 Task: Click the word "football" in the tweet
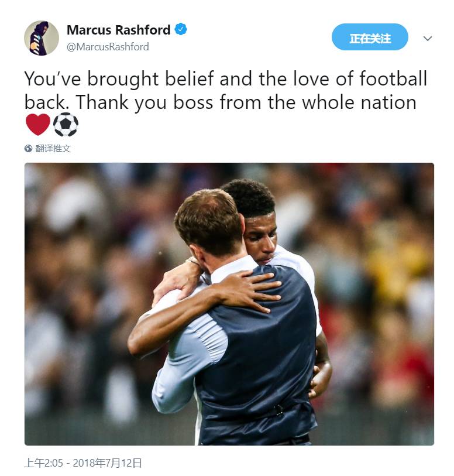393,78
